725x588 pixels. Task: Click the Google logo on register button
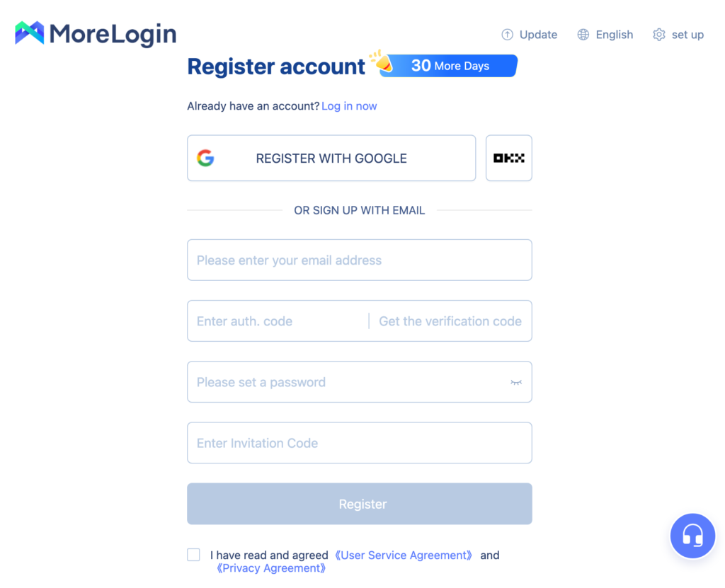tap(205, 158)
